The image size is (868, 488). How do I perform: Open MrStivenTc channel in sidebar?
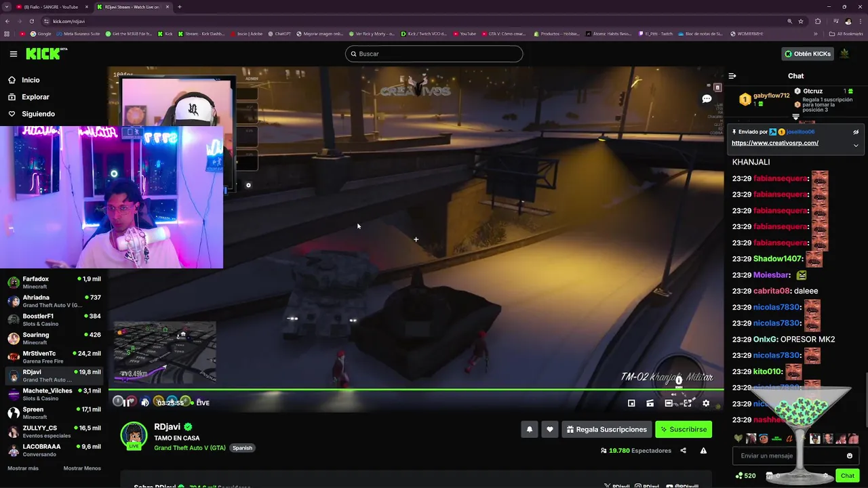tap(54, 357)
